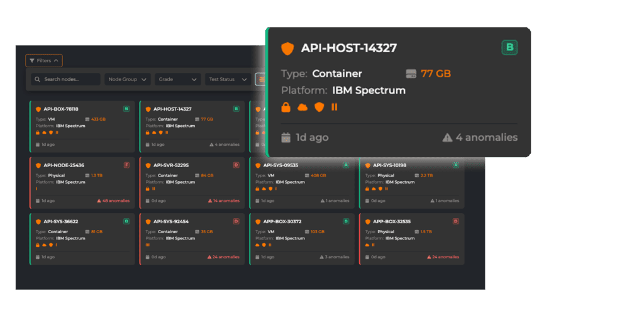Screen dimensions: 644x335
Task: Click grade F badge on API-NODE-25436
Action: tap(126, 165)
